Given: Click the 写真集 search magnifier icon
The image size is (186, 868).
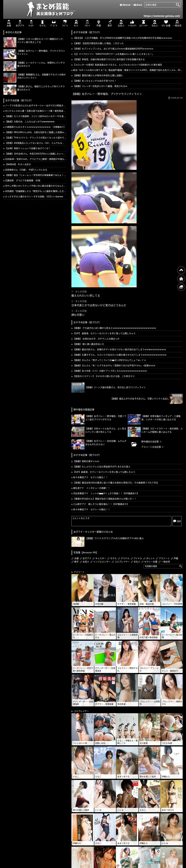Looking at the screenshot, I should [181, 566].
